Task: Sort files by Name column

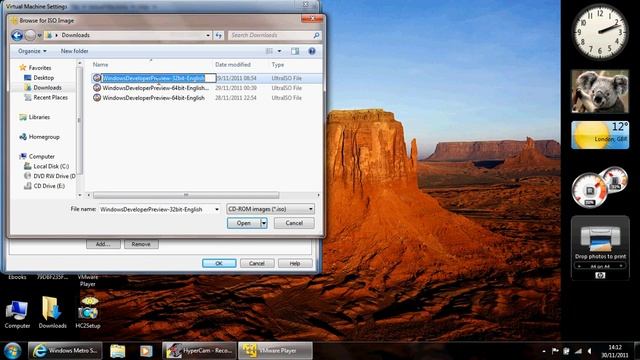Action: pyautogui.click(x=100, y=64)
